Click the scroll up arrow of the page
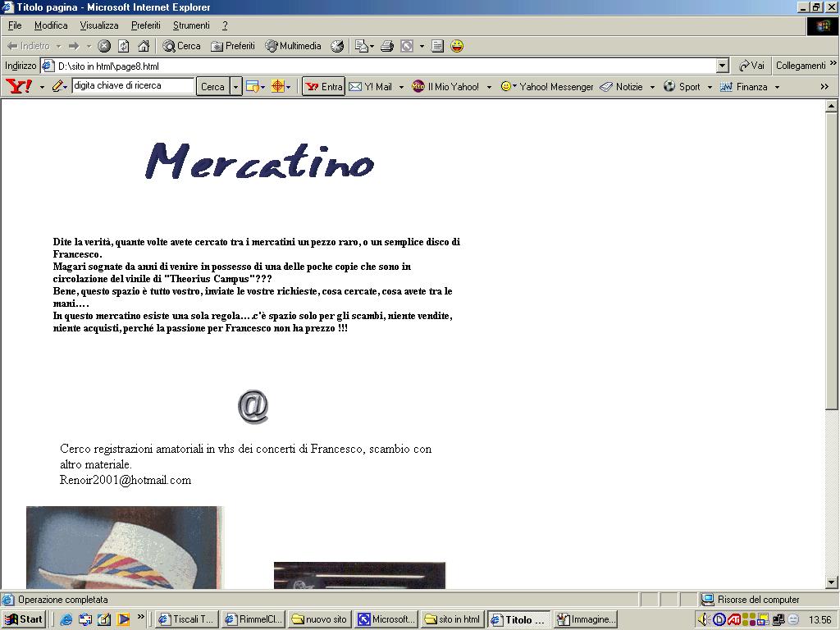 click(832, 106)
